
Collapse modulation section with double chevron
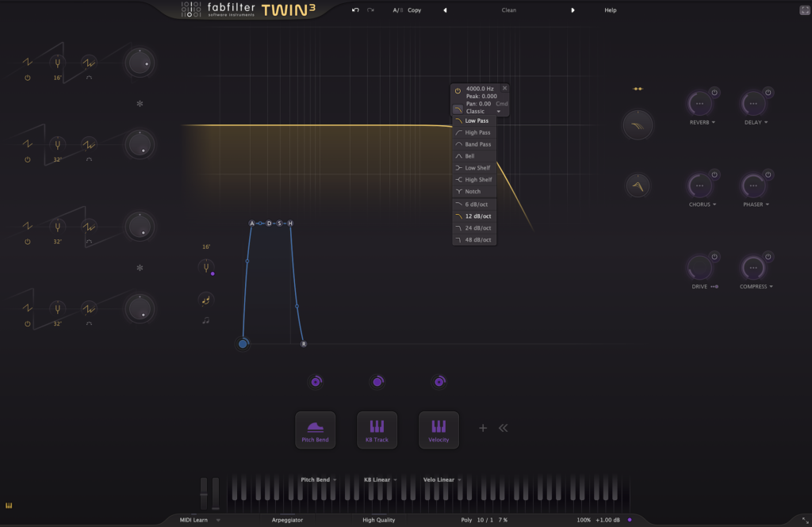(503, 428)
